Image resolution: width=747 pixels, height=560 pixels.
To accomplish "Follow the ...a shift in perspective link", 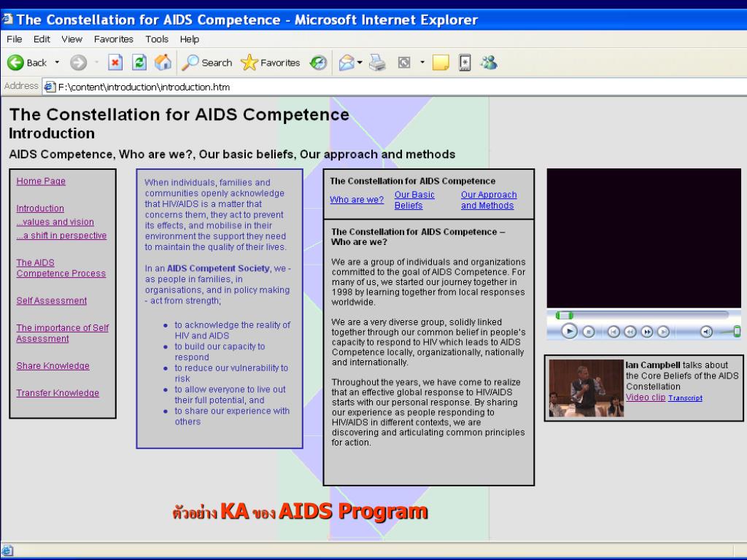I will (x=61, y=236).
